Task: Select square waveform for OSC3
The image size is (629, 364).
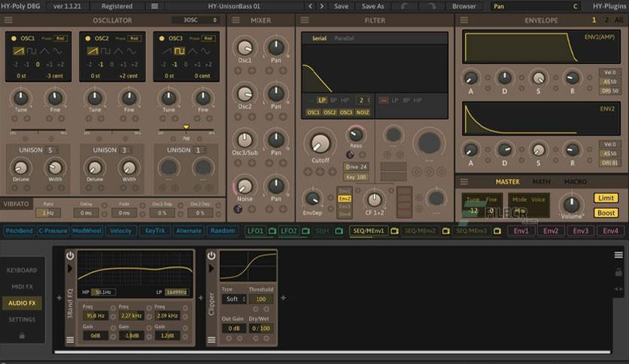Action: [179, 51]
